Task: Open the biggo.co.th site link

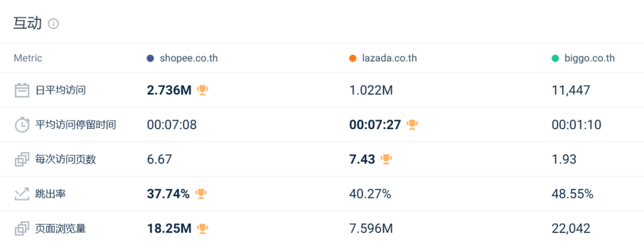Action: pyautogui.click(x=589, y=58)
